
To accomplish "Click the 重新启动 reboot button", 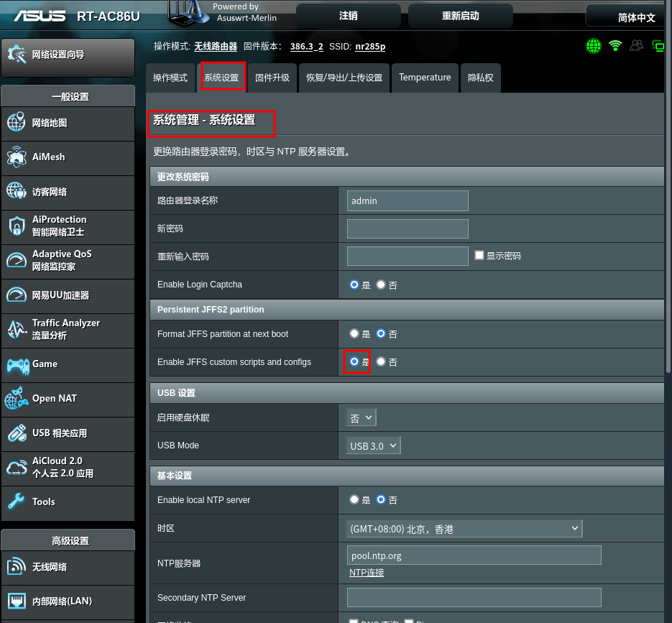I will tap(460, 16).
